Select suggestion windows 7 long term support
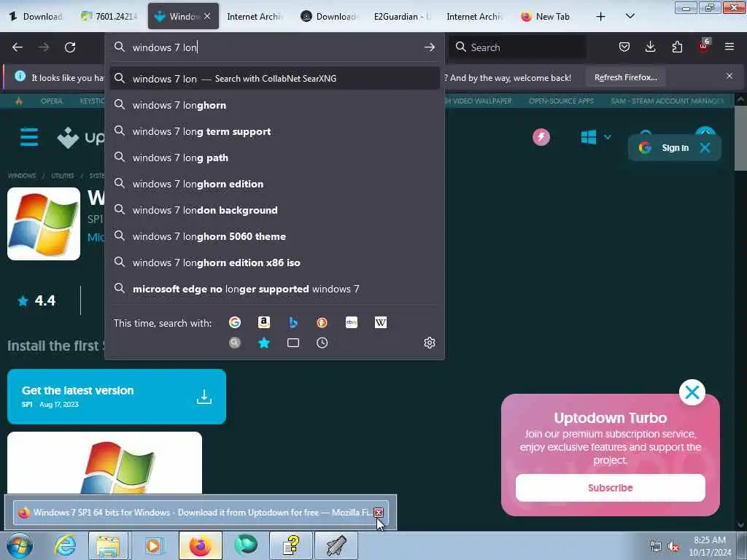Image resolution: width=747 pixels, height=560 pixels. (x=274, y=131)
